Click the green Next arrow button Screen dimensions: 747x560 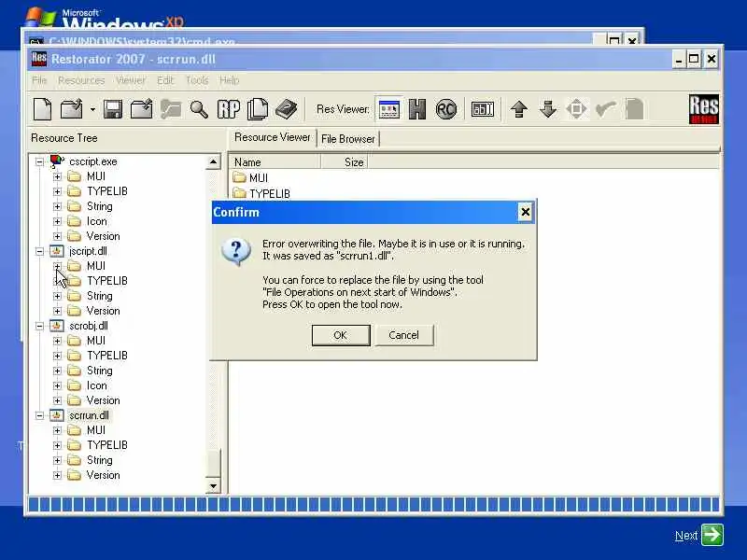point(712,534)
